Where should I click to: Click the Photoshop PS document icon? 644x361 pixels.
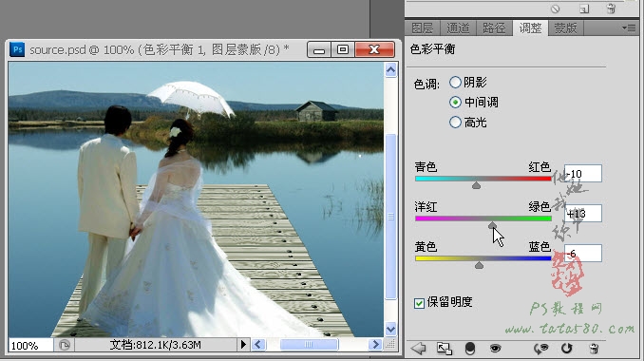pos(17,49)
